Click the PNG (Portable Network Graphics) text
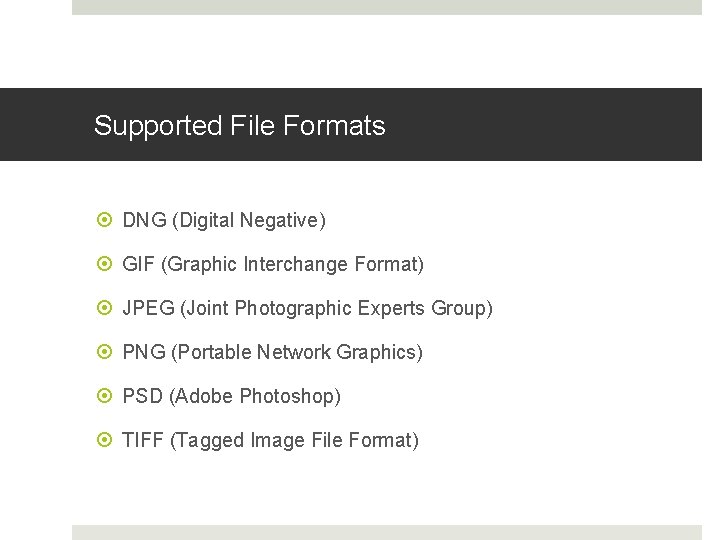This screenshot has height=540, width=720. (x=272, y=353)
